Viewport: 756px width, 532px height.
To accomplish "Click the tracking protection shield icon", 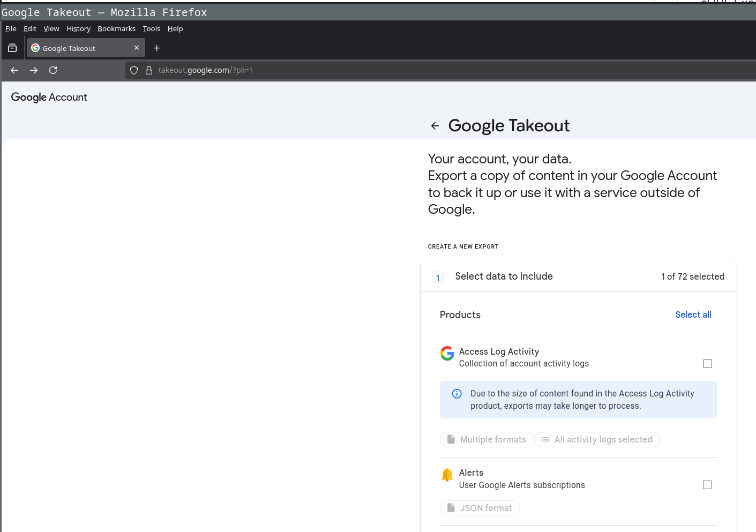I will point(134,70).
